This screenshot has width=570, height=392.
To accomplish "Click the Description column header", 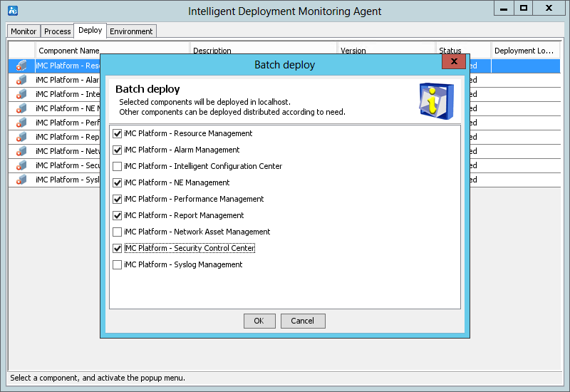I will (x=263, y=51).
